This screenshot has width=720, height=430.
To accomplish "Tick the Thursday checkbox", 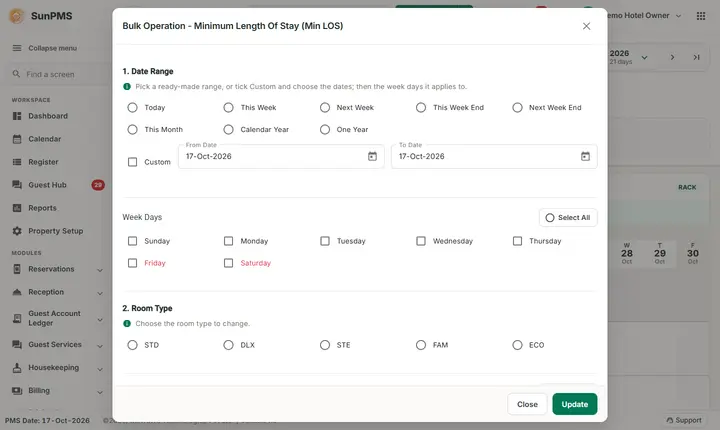I will click(x=517, y=241).
